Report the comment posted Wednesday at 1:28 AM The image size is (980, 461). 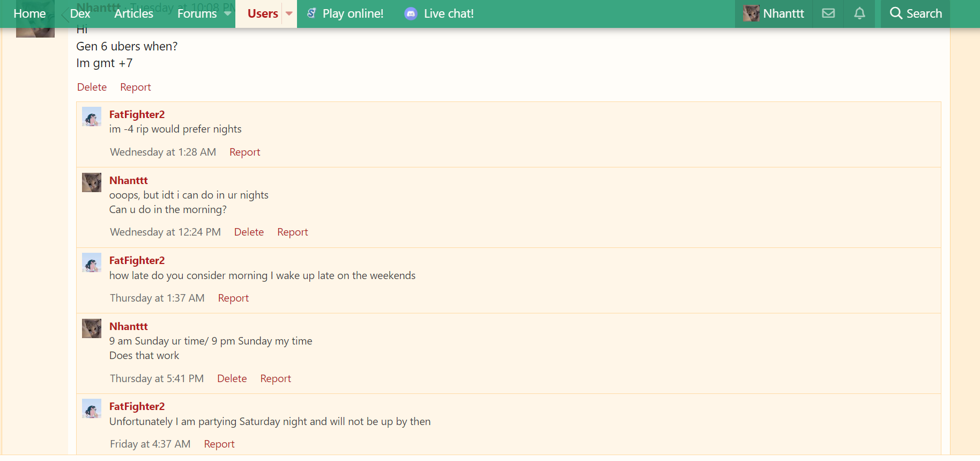pyautogui.click(x=244, y=152)
